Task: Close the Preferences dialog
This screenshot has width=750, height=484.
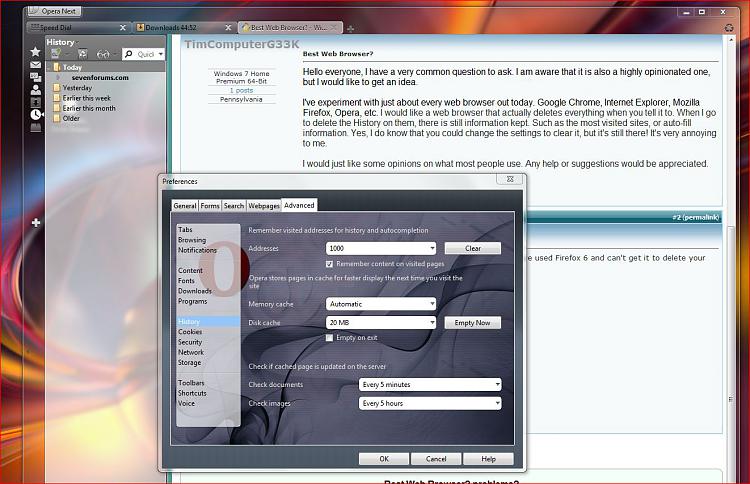Action: pyautogui.click(x=510, y=179)
